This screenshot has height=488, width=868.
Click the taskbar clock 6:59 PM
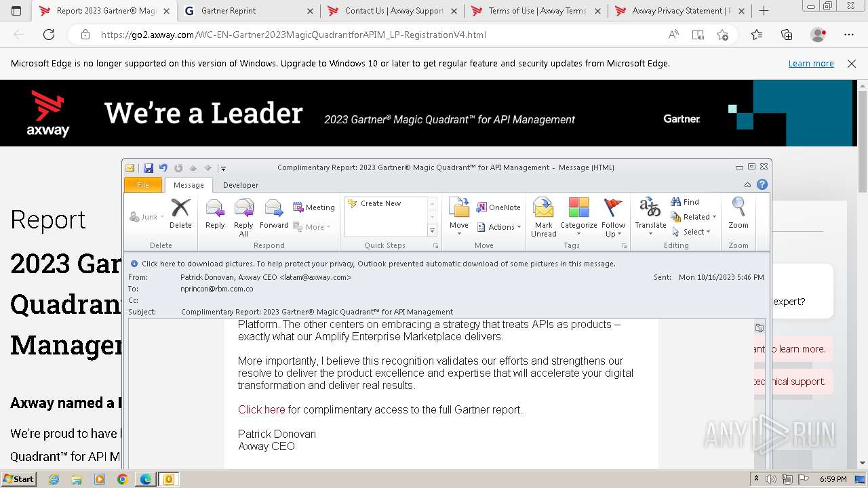[833, 479]
